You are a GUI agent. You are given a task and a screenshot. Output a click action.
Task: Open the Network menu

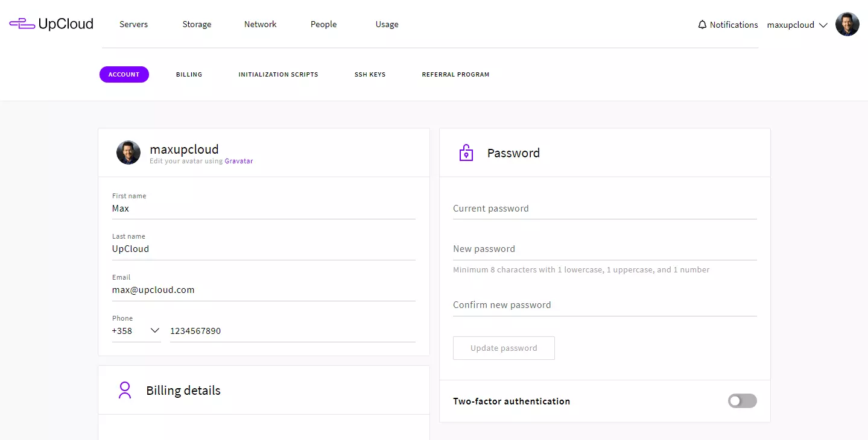pyautogui.click(x=260, y=24)
